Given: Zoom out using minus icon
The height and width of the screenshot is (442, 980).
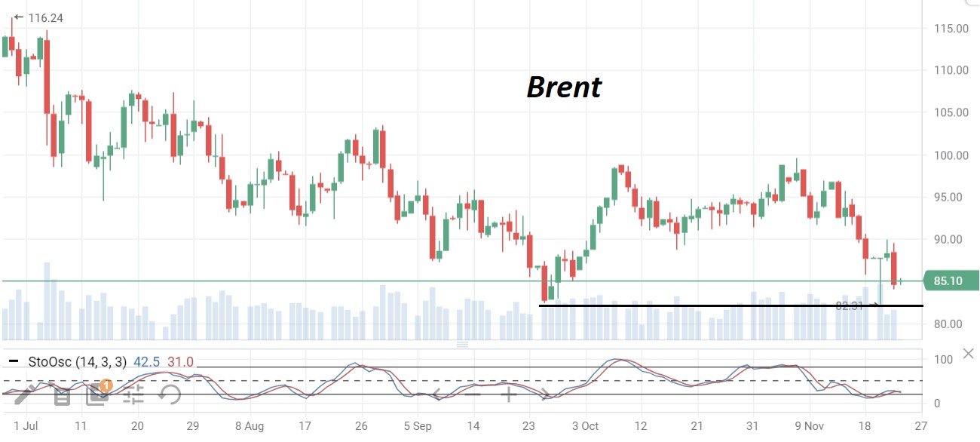Looking at the screenshot, I should pos(472,394).
